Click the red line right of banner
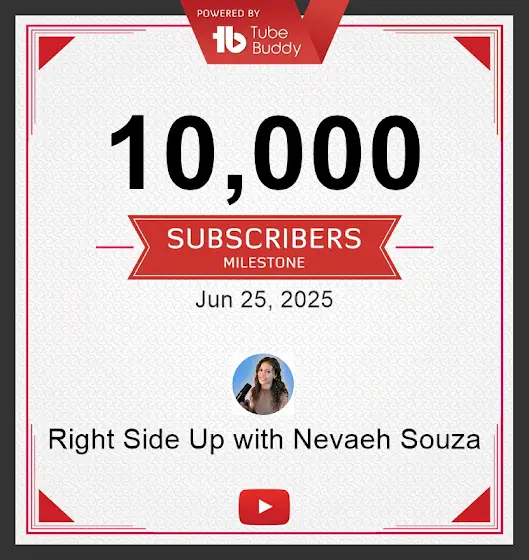The height and width of the screenshot is (560, 529). 414,247
